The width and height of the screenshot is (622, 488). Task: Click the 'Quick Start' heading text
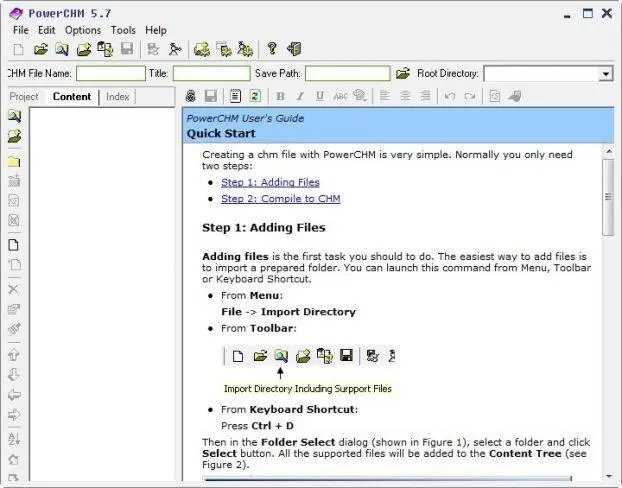(x=221, y=133)
